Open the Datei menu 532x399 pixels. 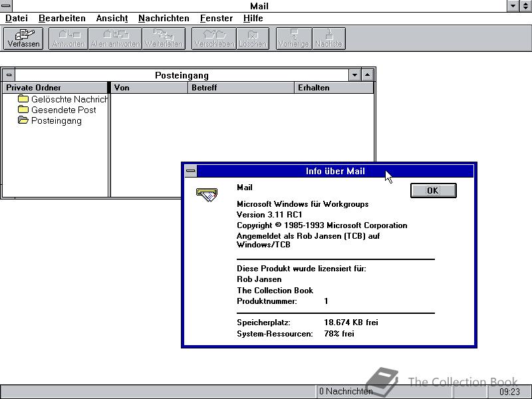[x=17, y=19]
